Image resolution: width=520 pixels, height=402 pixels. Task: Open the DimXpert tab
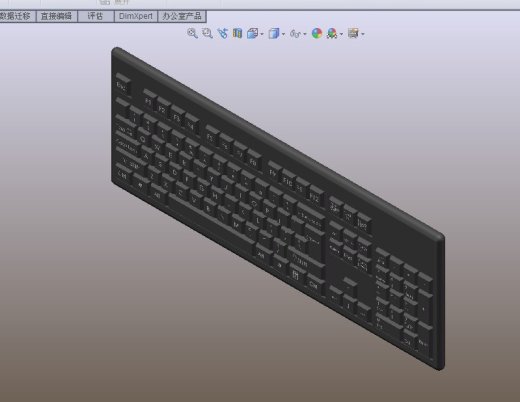[136, 16]
